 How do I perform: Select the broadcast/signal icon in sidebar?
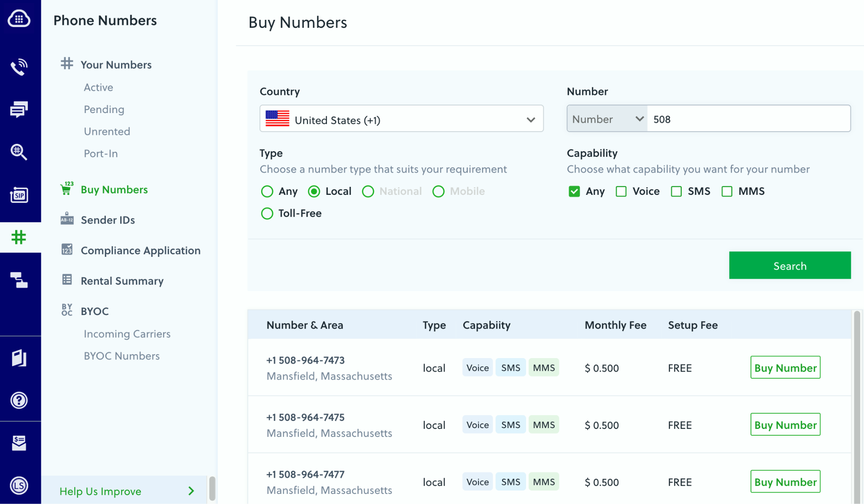pyautogui.click(x=19, y=67)
